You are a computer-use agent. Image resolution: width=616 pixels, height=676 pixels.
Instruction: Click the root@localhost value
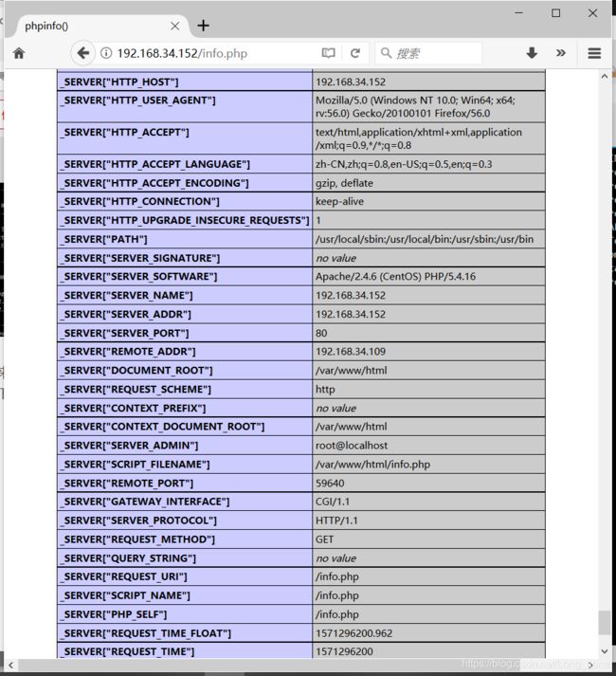(429, 446)
